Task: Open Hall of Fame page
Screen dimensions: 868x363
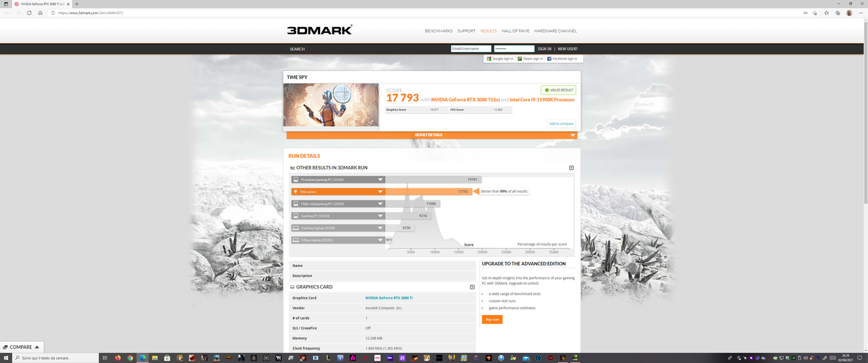Action: pyautogui.click(x=515, y=31)
